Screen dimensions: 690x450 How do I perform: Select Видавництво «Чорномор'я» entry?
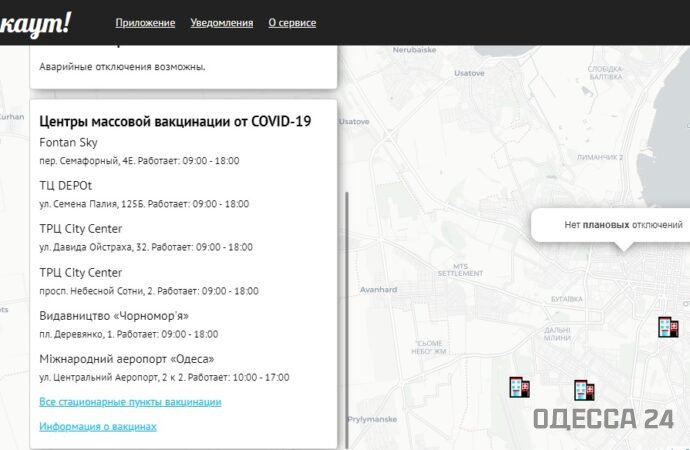tap(112, 315)
